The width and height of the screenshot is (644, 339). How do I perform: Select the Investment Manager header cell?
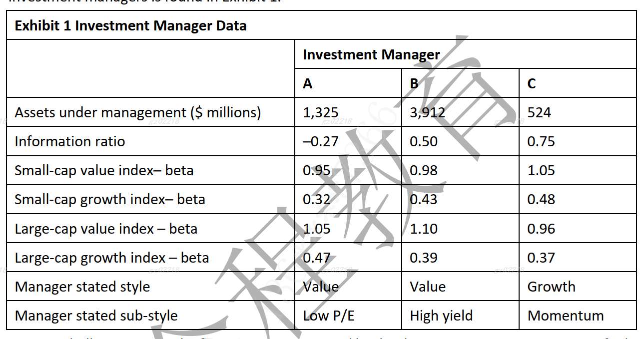click(x=371, y=54)
